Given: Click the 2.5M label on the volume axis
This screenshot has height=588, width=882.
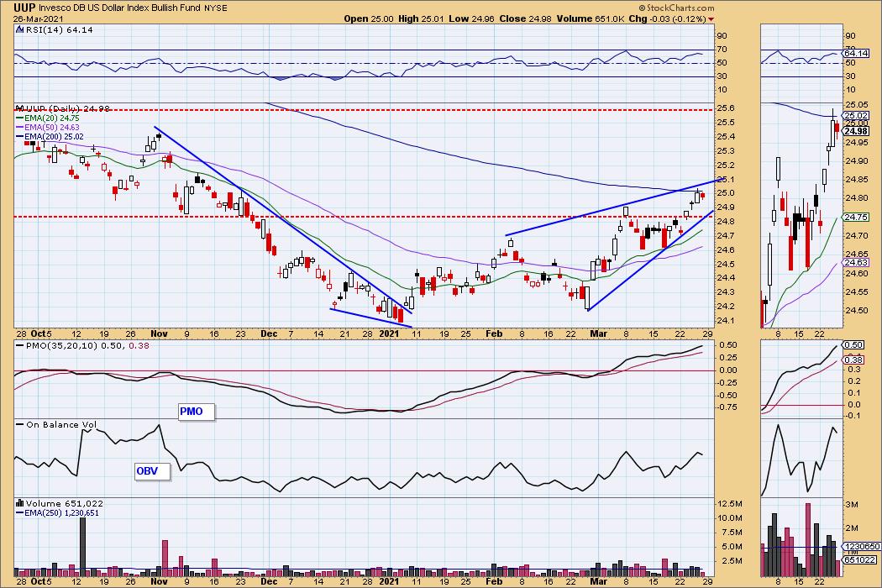Looking at the screenshot, I should [x=732, y=561].
